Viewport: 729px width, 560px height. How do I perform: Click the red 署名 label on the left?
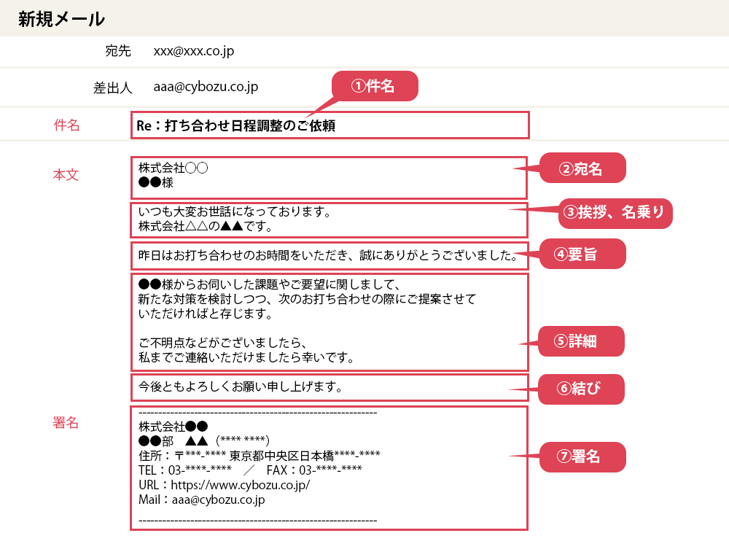click(66, 423)
